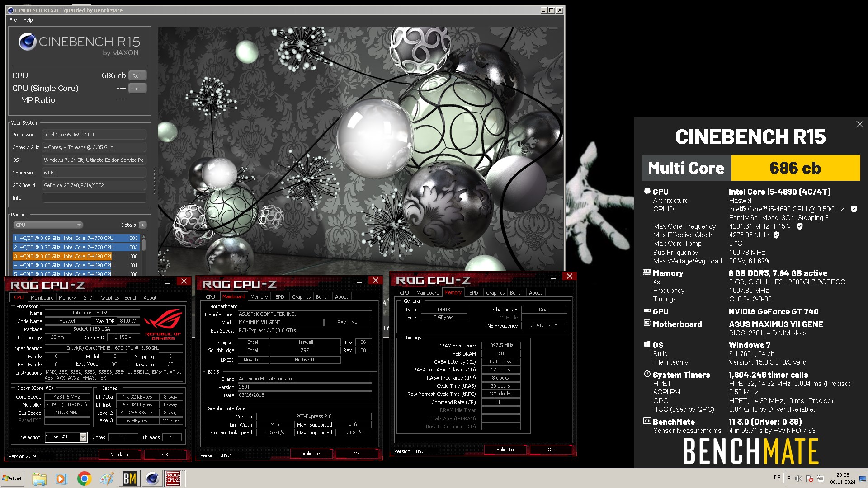868x488 pixels.
Task: Click the Memory section icon in BenchMate
Action: pos(647,272)
